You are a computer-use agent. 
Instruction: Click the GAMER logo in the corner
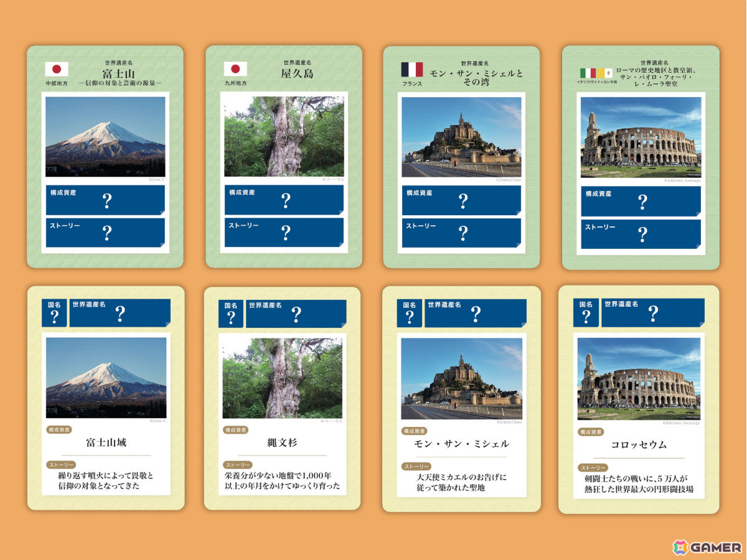coord(707,547)
